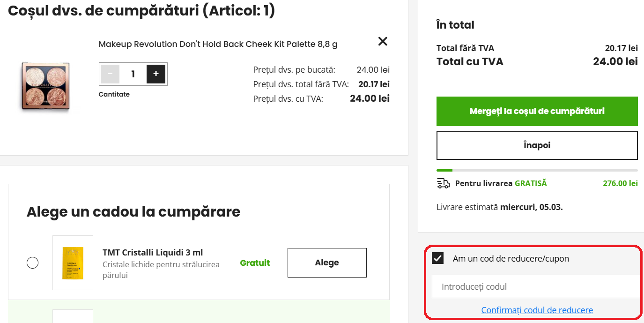644x323 pixels.
Task: Click the minus icon to decrease quantity
Action: coord(110,74)
